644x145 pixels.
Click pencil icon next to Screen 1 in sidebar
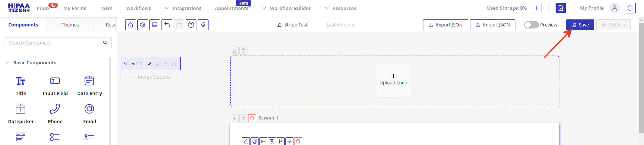150,64
